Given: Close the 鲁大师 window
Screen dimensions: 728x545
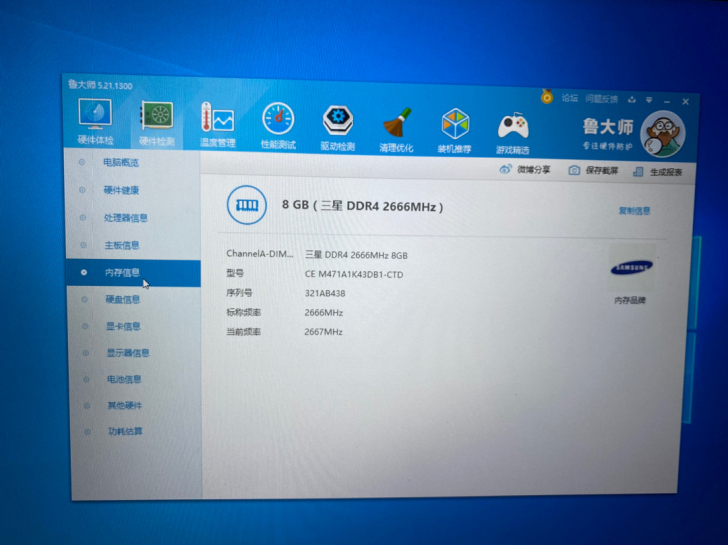Looking at the screenshot, I should click(685, 102).
